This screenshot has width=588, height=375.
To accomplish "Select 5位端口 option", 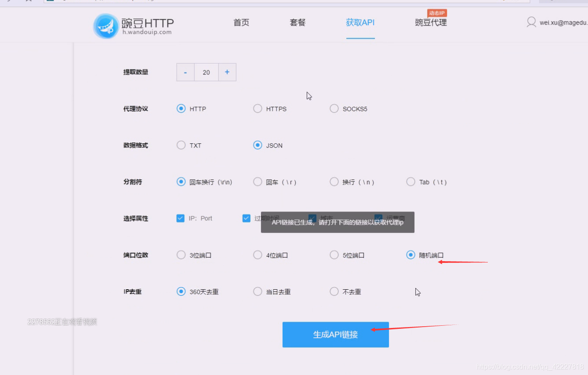I will (334, 255).
